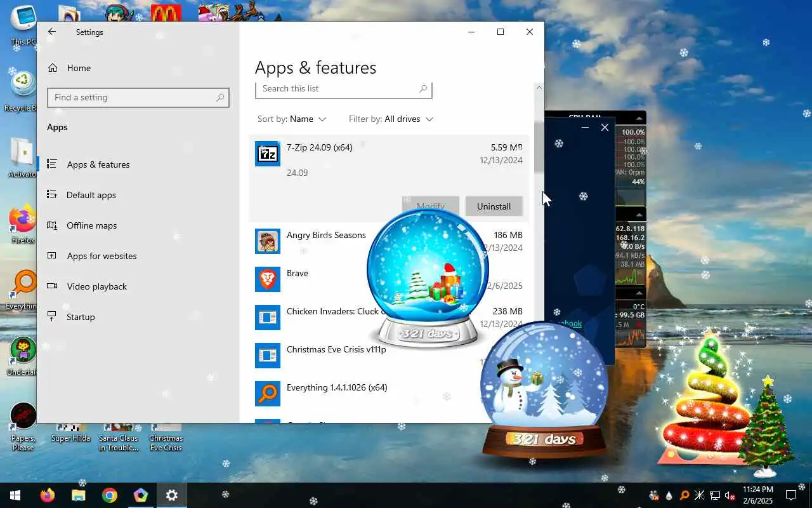Open Default apps settings page

pos(91,195)
